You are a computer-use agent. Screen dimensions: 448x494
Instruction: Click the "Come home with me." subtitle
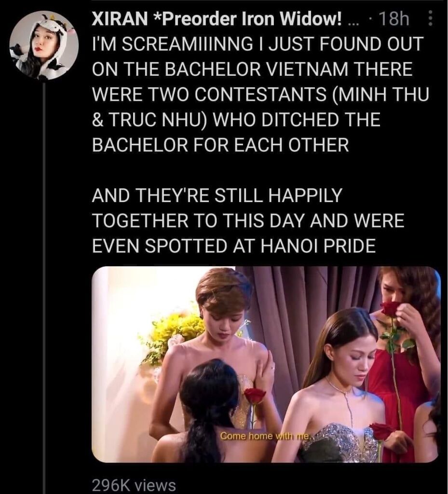pyautogui.click(x=265, y=436)
